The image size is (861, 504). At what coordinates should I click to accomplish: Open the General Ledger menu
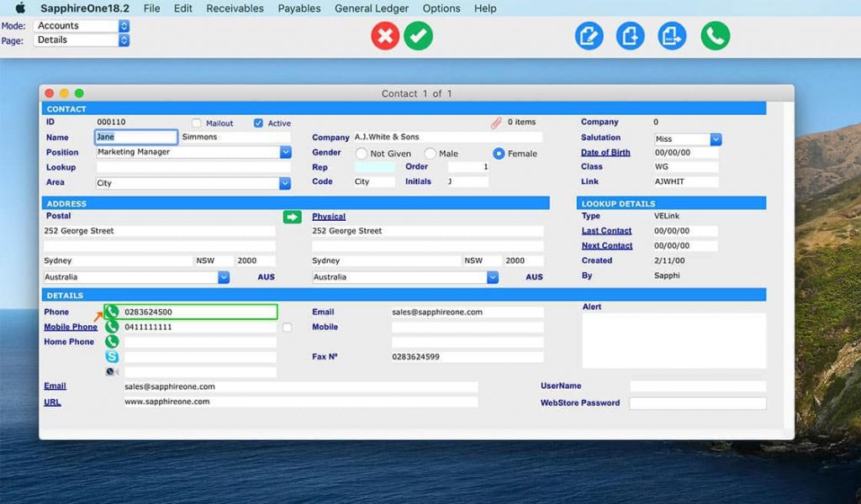point(372,8)
